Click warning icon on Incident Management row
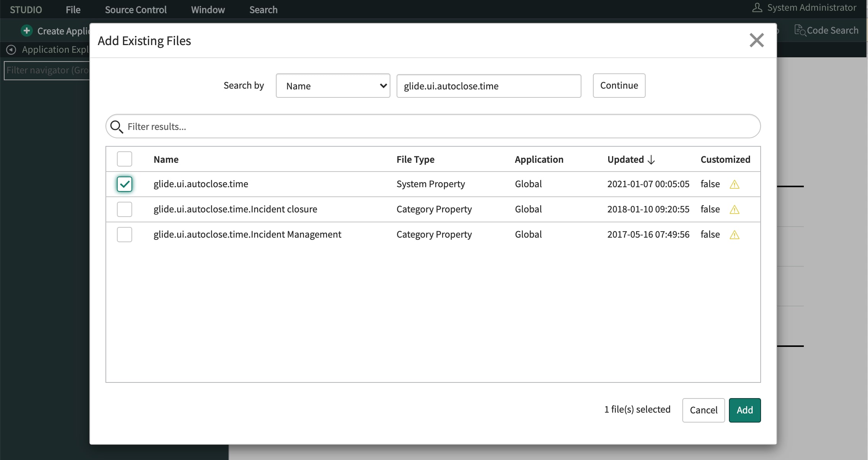Viewport: 868px width, 460px height. 734,235
